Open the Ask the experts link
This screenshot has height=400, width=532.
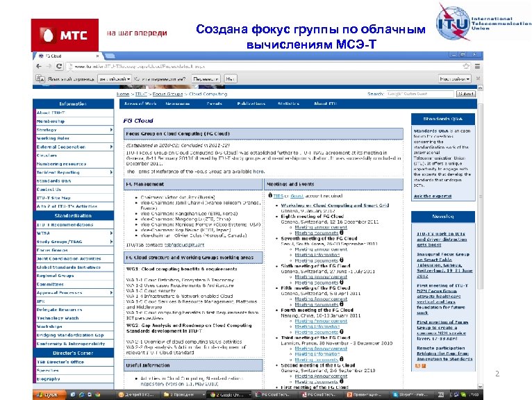(x=432, y=196)
